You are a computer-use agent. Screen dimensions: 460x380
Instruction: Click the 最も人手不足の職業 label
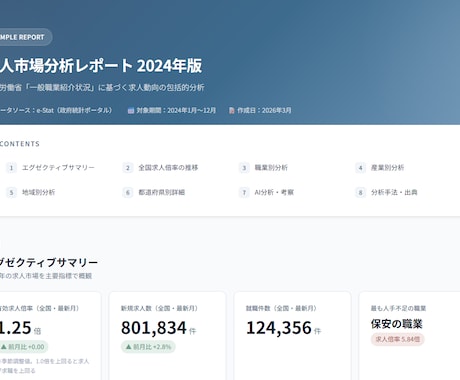click(398, 308)
